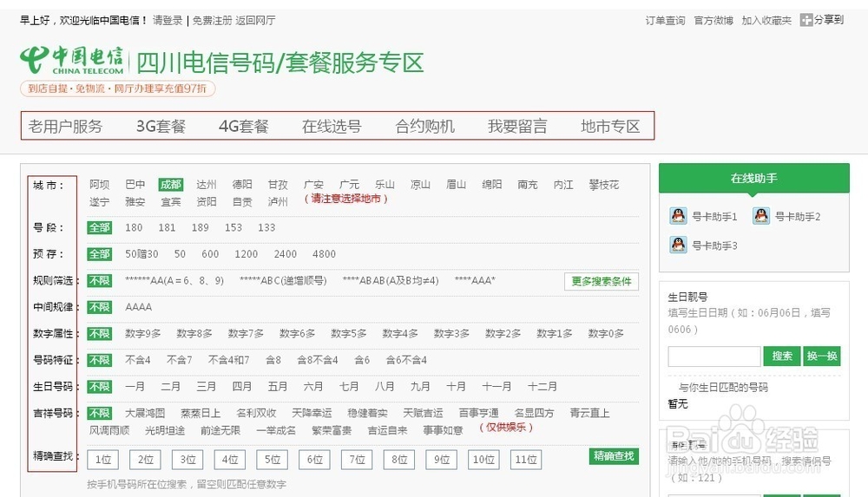Select city 泸州
Screen dimensions: 868x497
278,201
